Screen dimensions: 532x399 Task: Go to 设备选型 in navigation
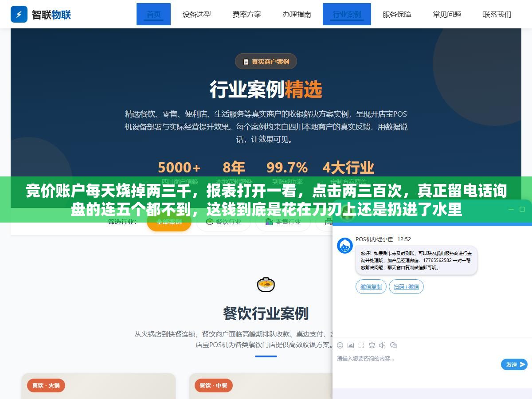pos(197,14)
